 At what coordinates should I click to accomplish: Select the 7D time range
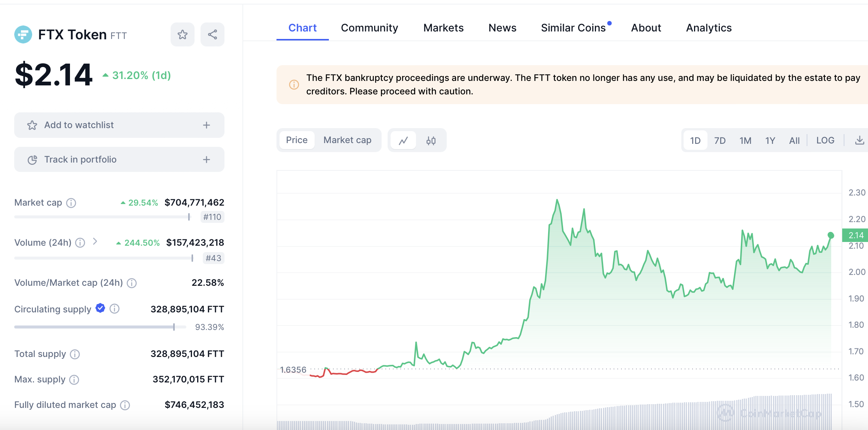(x=719, y=140)
